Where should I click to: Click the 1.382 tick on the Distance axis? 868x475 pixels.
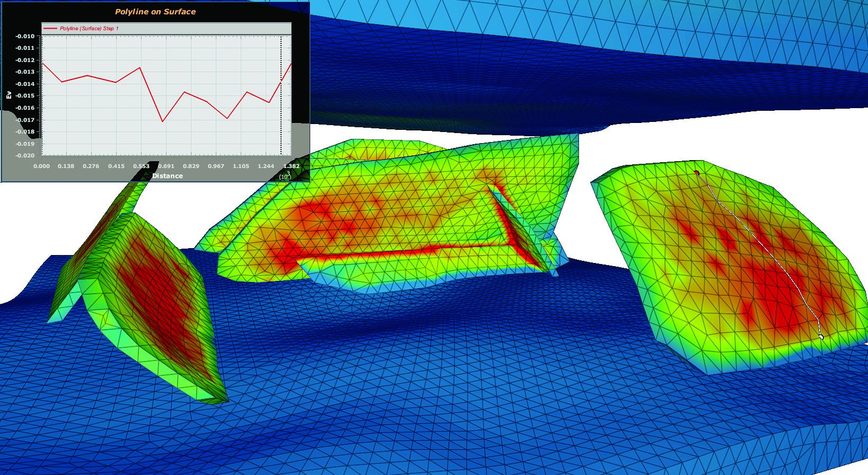coord(291,166)
